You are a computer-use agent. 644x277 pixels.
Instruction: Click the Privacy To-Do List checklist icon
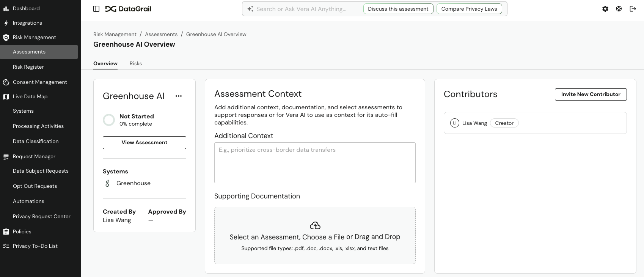pyautogui.click(x=6, y=246)
